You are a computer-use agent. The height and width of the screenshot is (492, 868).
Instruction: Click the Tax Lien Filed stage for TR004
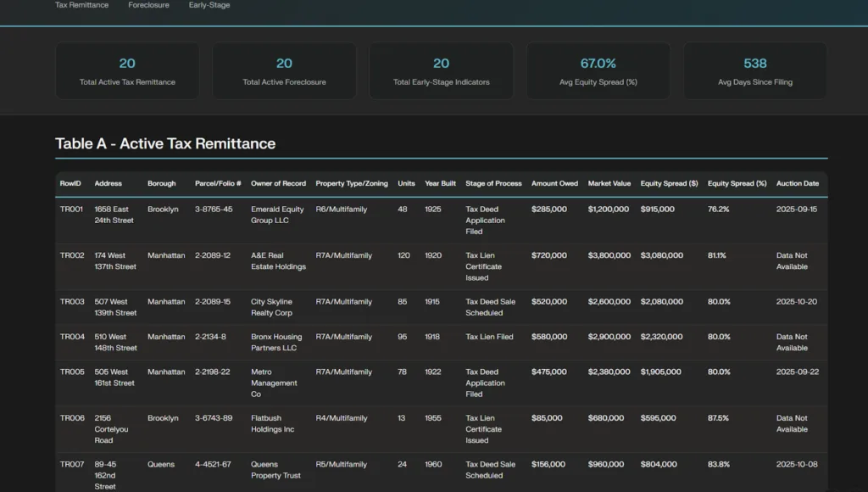pos(489,337)
